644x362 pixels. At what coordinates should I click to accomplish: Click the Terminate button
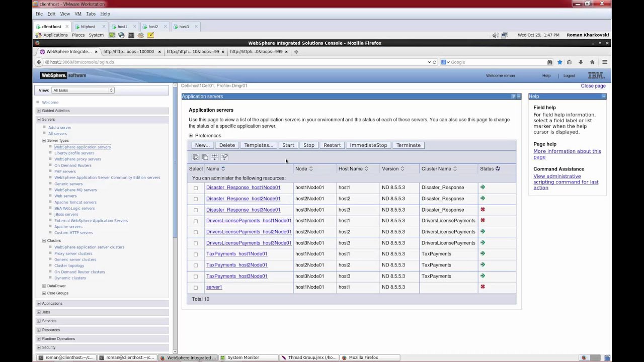(409, 145)
